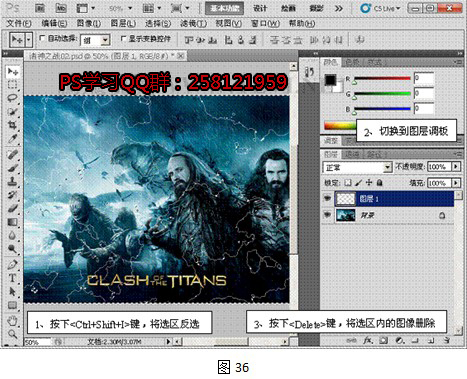Switch to 摄影 workspace
467x379 pixels.
point(316,8)
